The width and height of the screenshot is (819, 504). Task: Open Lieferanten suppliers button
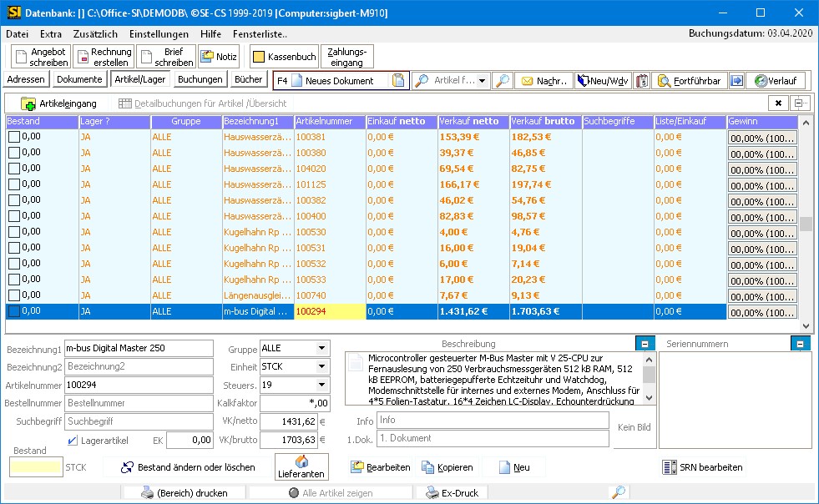301,467
